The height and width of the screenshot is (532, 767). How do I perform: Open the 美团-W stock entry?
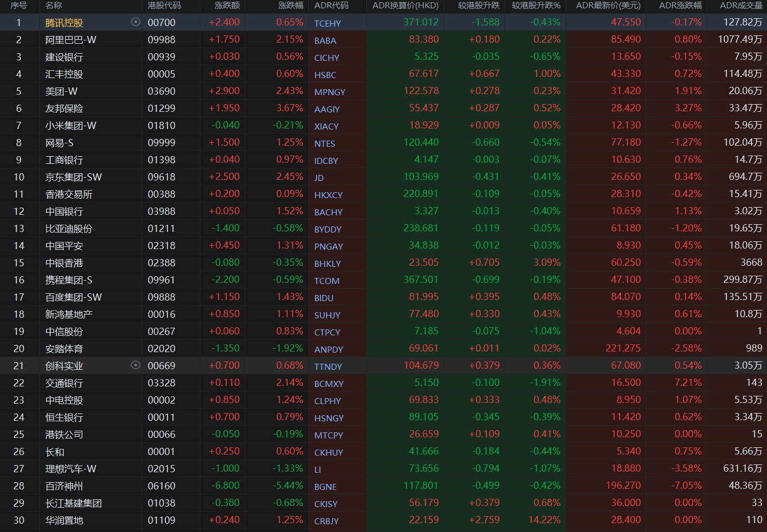61,91
